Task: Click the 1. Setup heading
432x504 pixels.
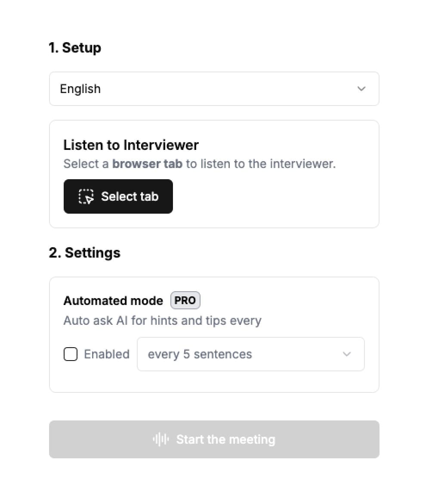Action: (75, 47)
